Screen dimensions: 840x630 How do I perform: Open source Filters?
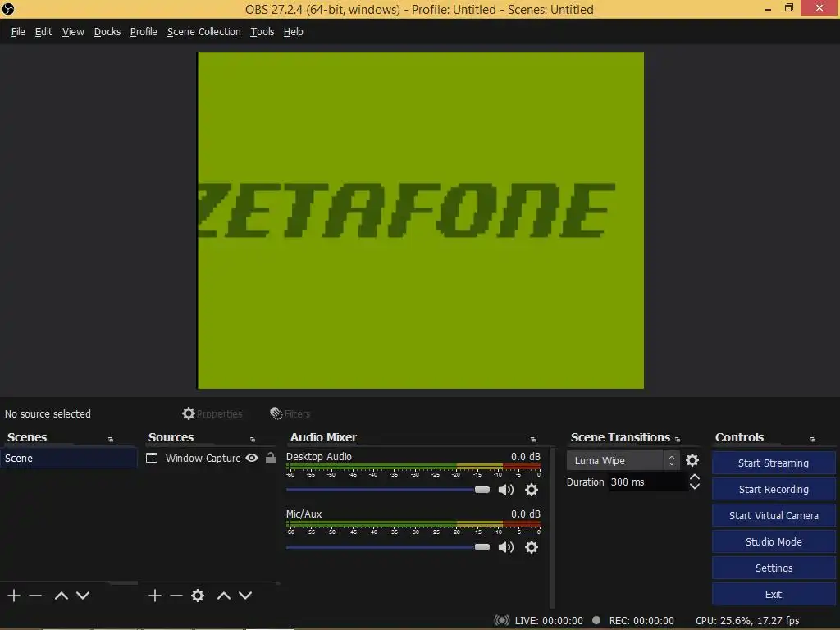[x=290, y=413]
